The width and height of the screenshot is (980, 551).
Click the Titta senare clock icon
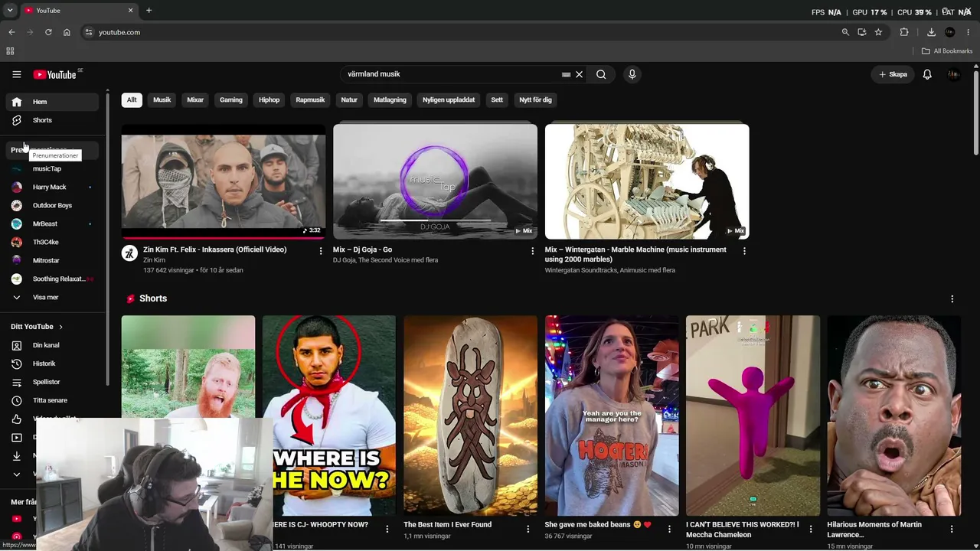tap(17, 400)
